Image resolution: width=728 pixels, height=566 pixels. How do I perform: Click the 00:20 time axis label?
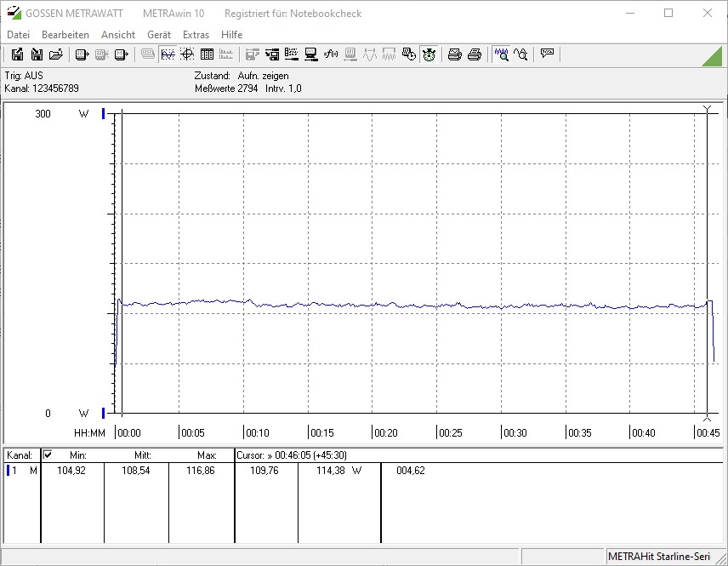pos(386,432)
